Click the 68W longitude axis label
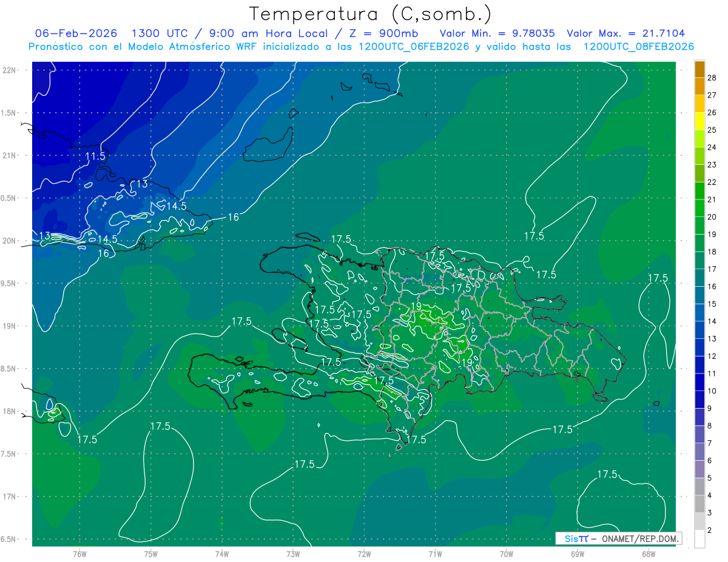The width and height of the screenshot is (728, 562). pyautogui.click(x=649, y=554)
